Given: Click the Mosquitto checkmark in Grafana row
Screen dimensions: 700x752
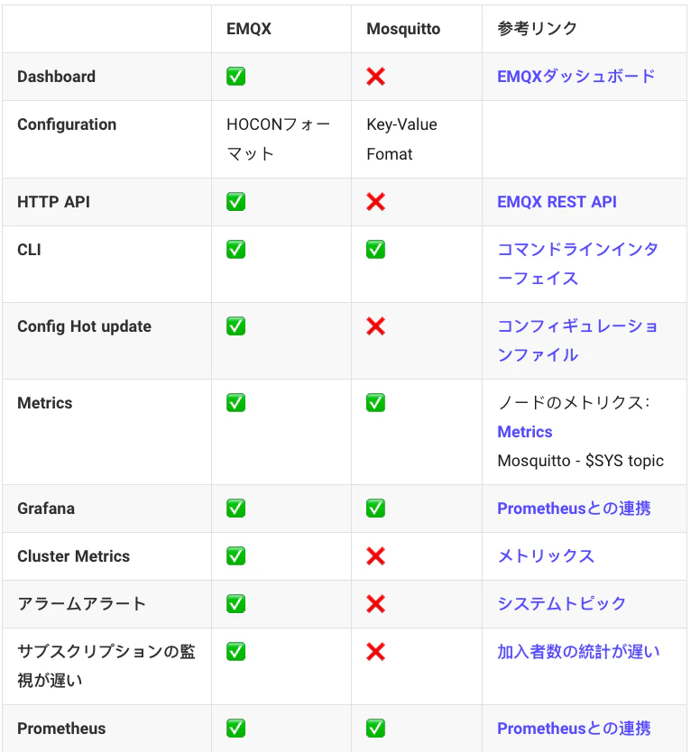Looking at the screenshot, I should (x=375, y=509).
